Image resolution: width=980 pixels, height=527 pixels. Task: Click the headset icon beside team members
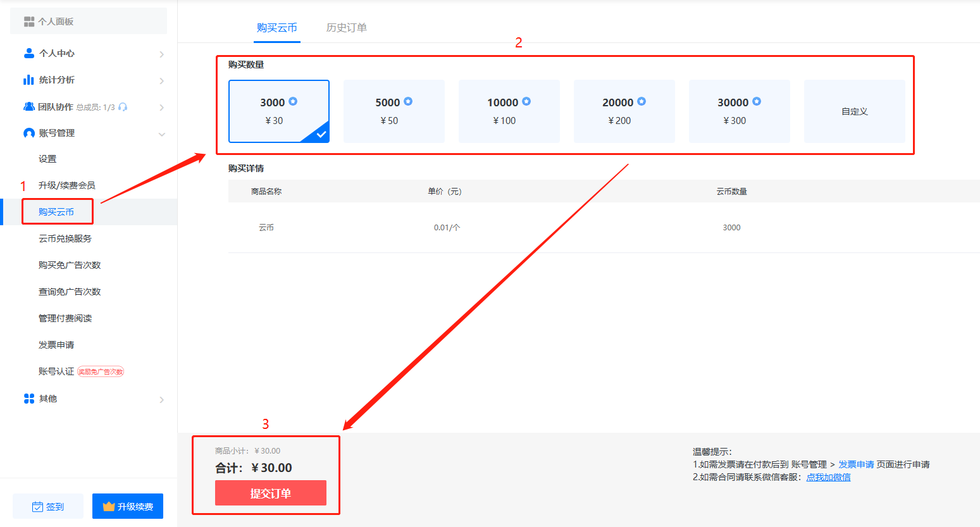tap(123, 107)
